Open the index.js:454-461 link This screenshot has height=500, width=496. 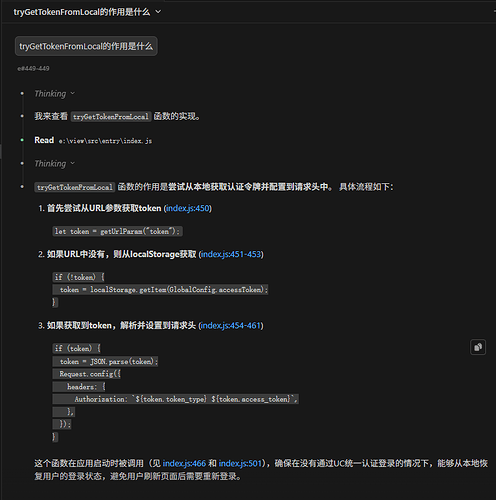(231, 325)
